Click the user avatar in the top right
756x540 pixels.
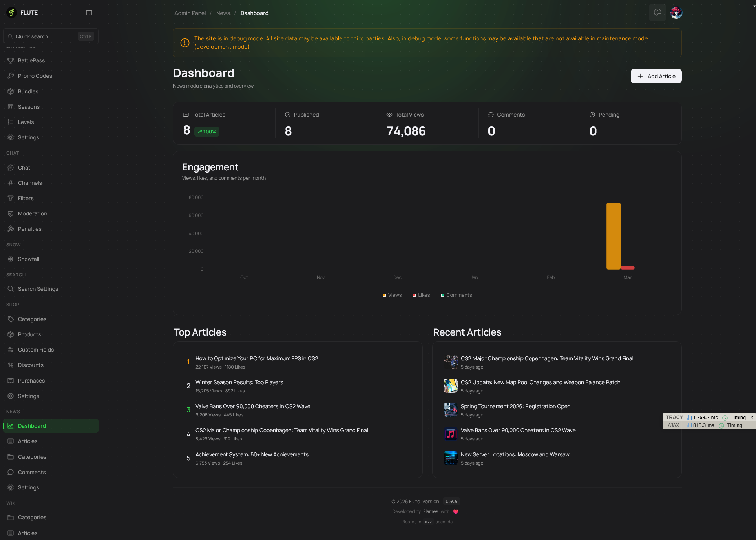(676, 13)
